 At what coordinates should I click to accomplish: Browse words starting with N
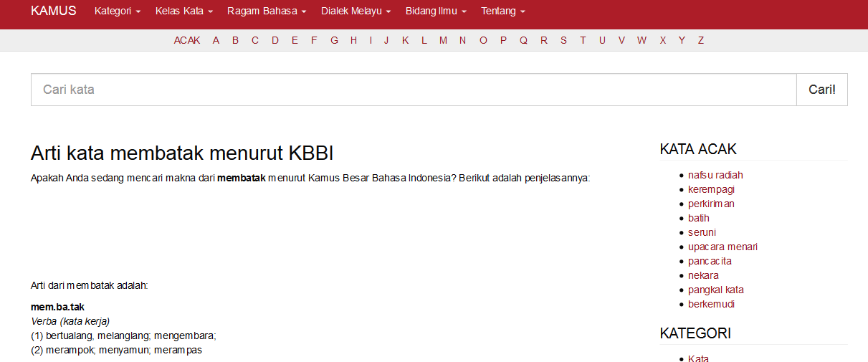462,40
